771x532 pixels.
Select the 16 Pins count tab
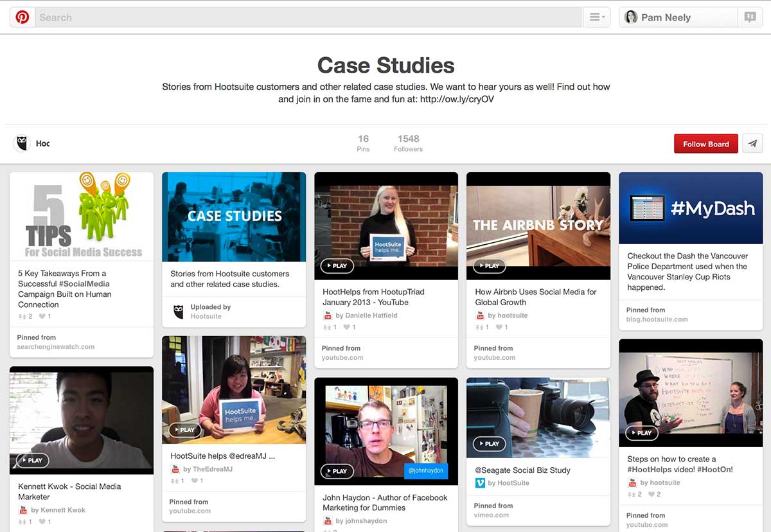click(363, 143)
